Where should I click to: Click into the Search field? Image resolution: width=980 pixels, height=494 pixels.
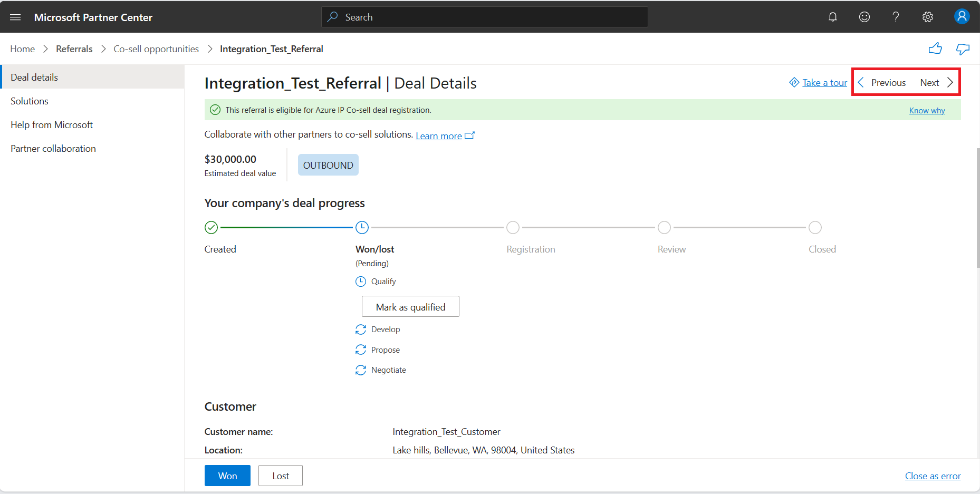485,17
